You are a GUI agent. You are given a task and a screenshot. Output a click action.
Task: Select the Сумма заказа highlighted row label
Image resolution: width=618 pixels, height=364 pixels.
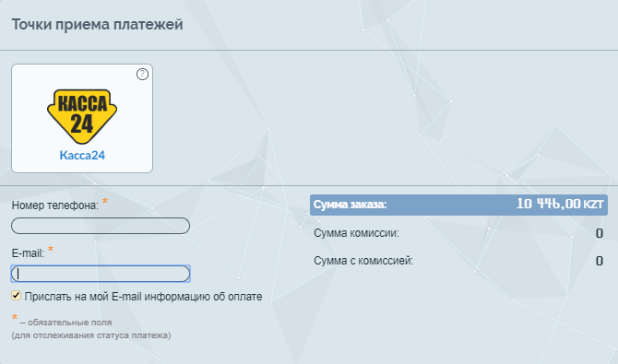pyautogui.click(x=350, y=205)
